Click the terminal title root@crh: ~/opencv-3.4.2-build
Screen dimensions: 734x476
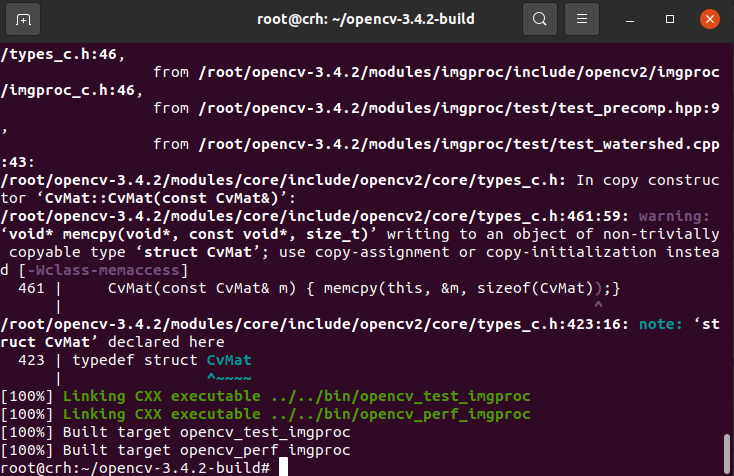coord(366,19)
